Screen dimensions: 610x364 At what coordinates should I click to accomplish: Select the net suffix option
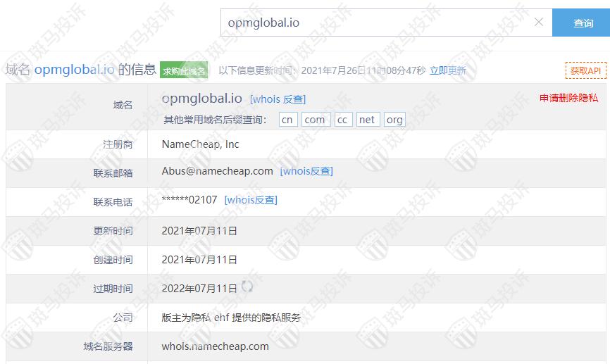coord(368,120)
